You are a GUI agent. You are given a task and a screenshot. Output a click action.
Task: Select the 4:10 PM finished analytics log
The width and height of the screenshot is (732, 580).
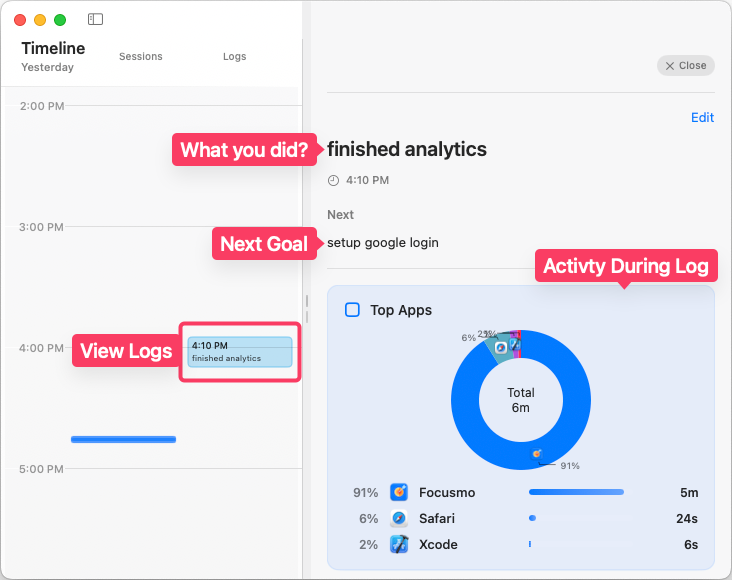(x=240, y=352)
